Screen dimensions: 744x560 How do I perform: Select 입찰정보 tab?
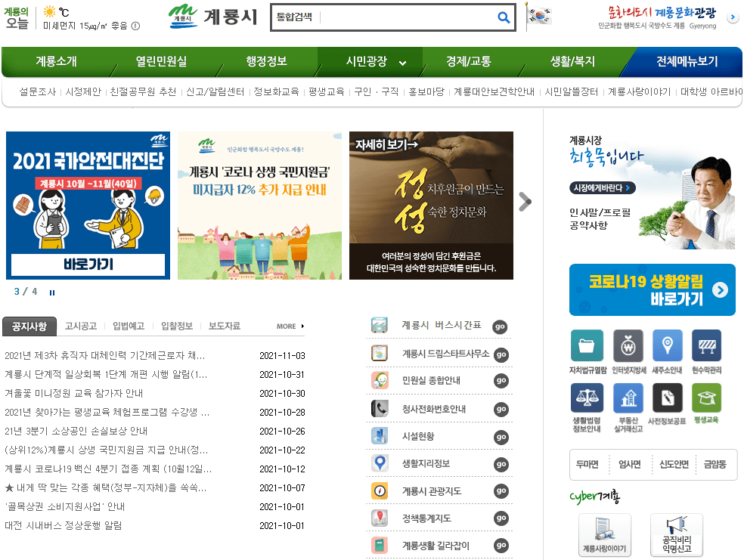click(177, 326)
